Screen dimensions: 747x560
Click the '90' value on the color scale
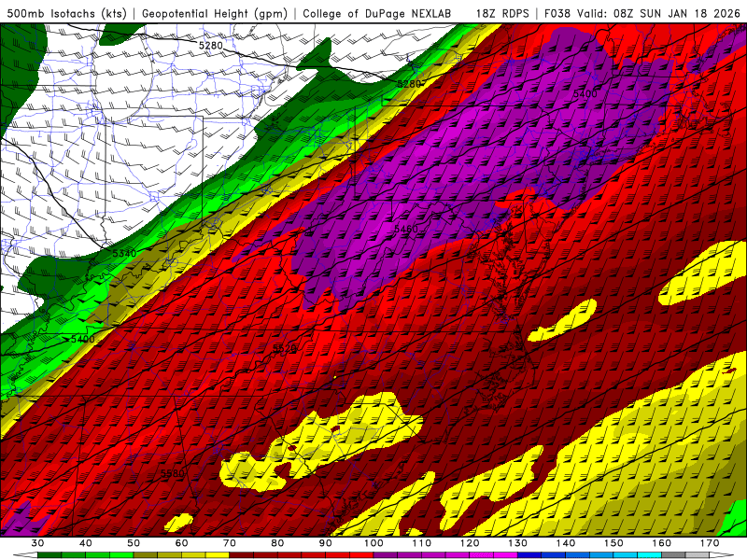click(x=325, y=543)
